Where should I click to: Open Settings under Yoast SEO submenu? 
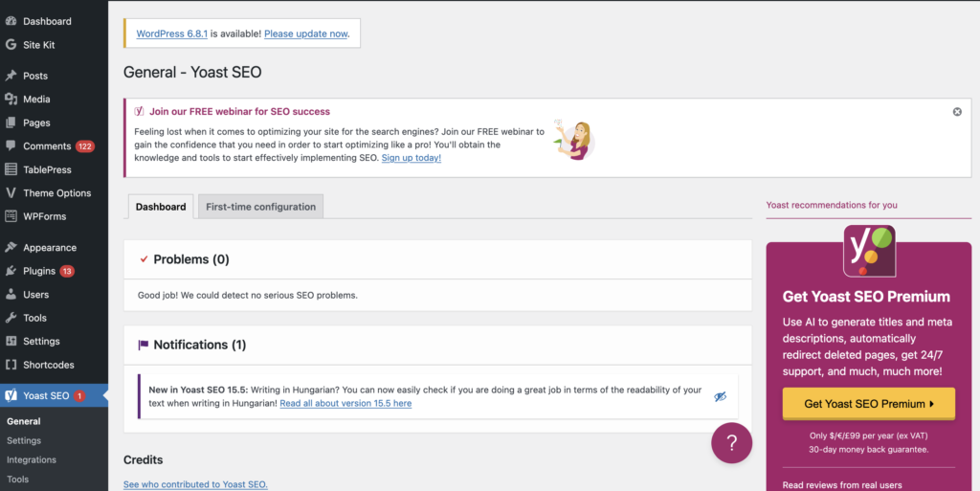[24, 440]
